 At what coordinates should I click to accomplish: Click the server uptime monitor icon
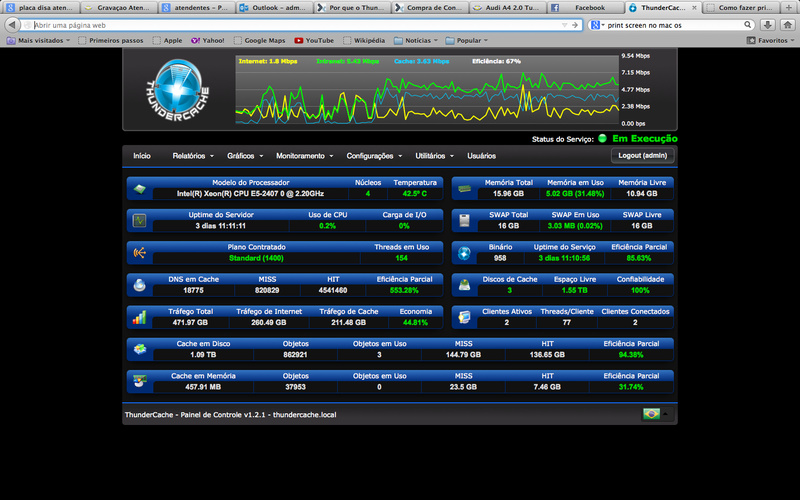[139, 220]
